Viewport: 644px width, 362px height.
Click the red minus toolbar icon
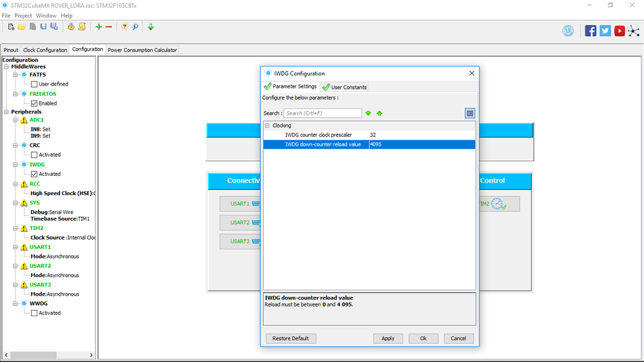pos(109,27)
